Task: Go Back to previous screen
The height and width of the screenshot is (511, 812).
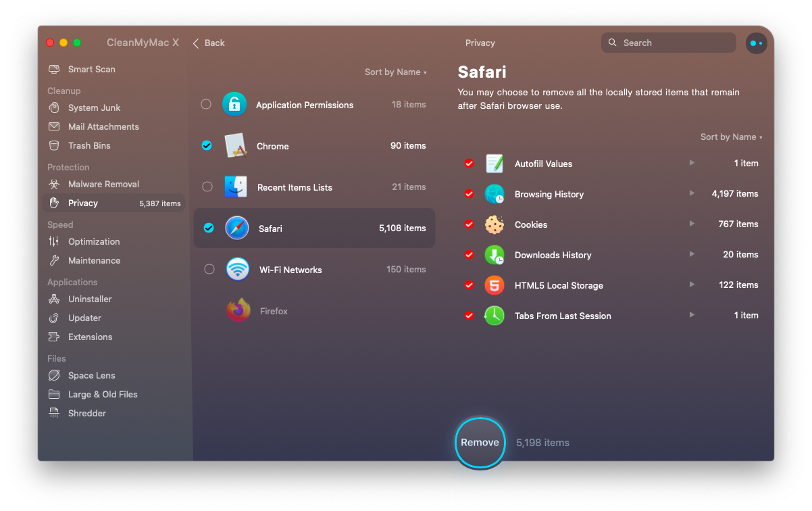Action: (x=209, y=43)
